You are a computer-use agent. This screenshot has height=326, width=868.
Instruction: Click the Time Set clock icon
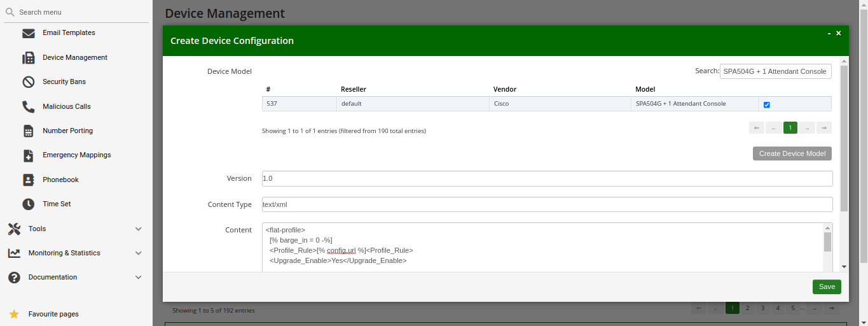pos(29,204)
